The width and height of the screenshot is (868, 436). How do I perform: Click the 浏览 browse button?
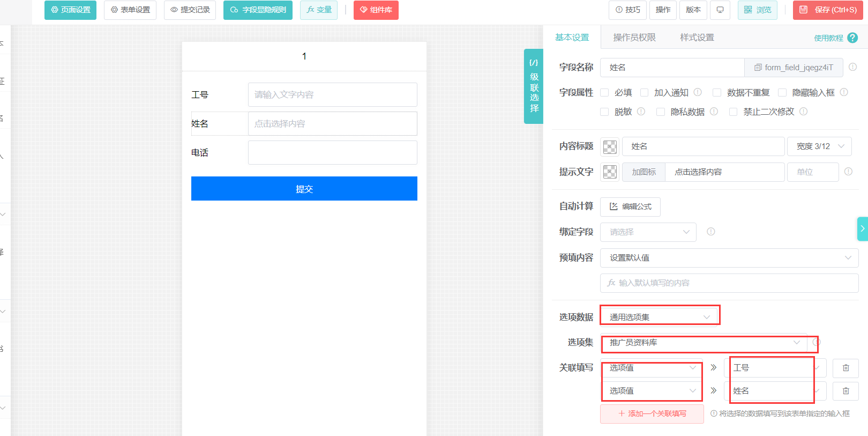pos(758,10)
